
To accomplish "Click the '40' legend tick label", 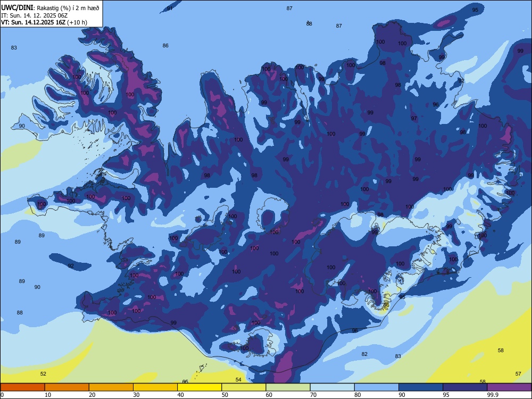I will coord(181,395).
